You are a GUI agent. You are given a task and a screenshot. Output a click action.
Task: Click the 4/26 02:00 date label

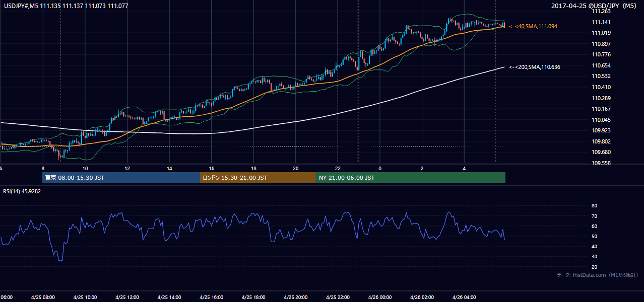point(422,297)
